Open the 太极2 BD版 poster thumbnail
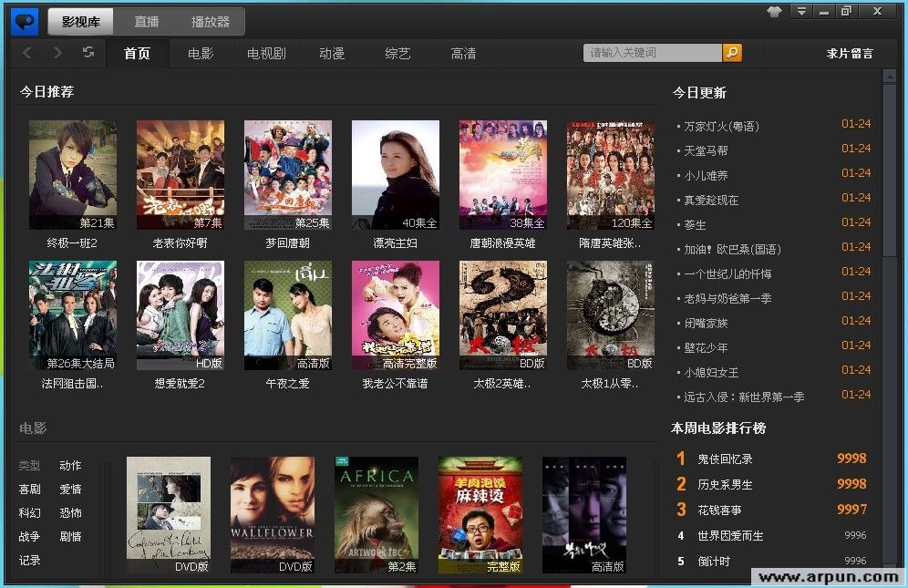 [x=503, y=315]
